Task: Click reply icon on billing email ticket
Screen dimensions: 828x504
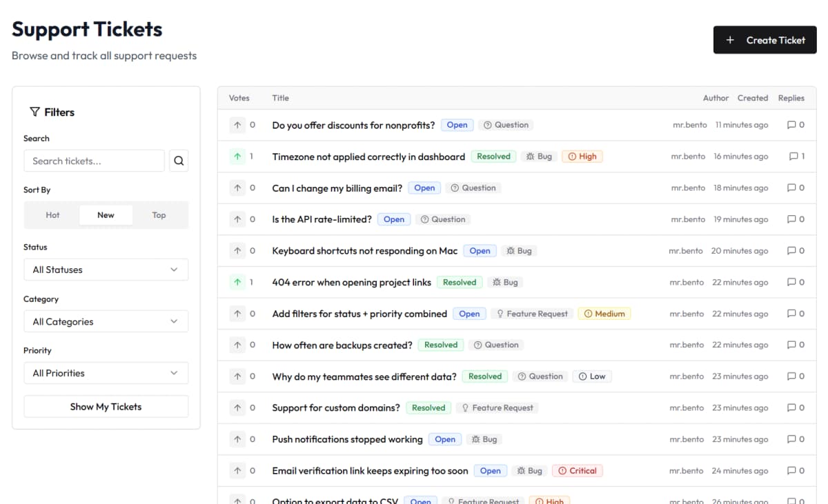Action: coord(791,188)
